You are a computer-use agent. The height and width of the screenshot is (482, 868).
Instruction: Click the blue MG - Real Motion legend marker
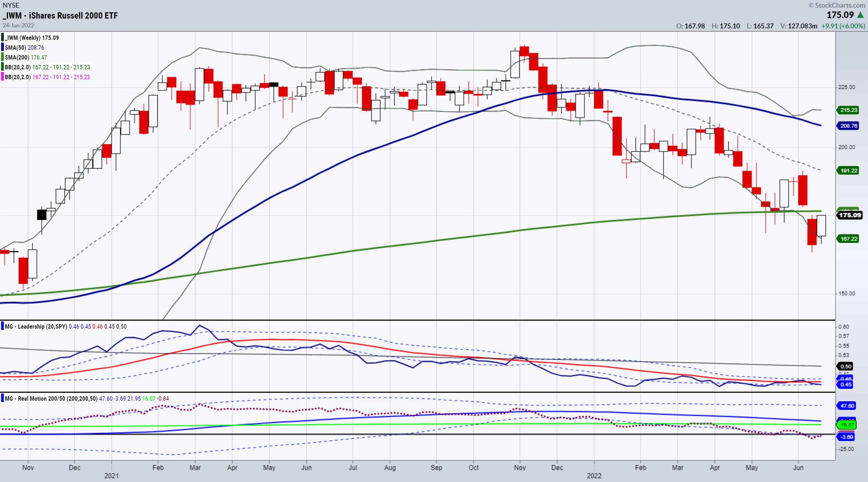pyautogui.click(x=2, y=398)
